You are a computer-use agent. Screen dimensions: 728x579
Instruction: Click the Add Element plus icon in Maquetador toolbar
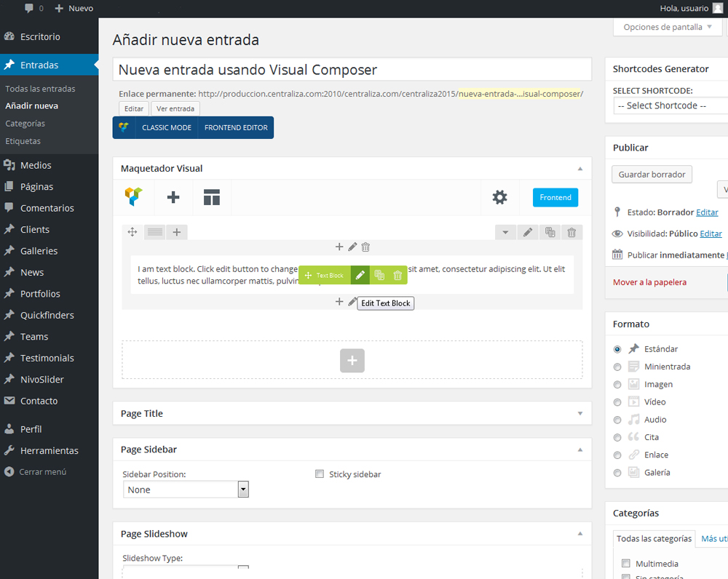point(173,197)
